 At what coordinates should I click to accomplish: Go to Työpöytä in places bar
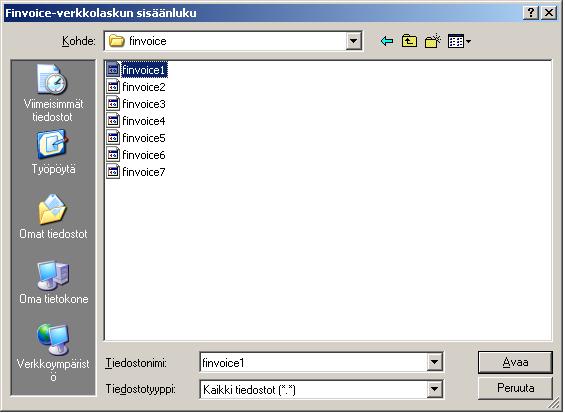point(53,153)
